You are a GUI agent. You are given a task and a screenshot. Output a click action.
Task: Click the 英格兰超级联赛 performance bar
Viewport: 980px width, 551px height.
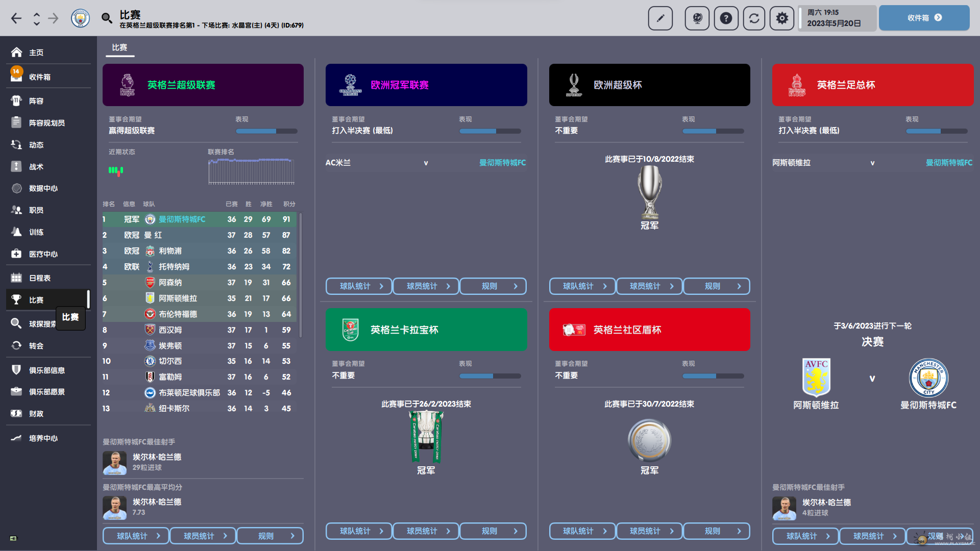(x=266, y=131)
